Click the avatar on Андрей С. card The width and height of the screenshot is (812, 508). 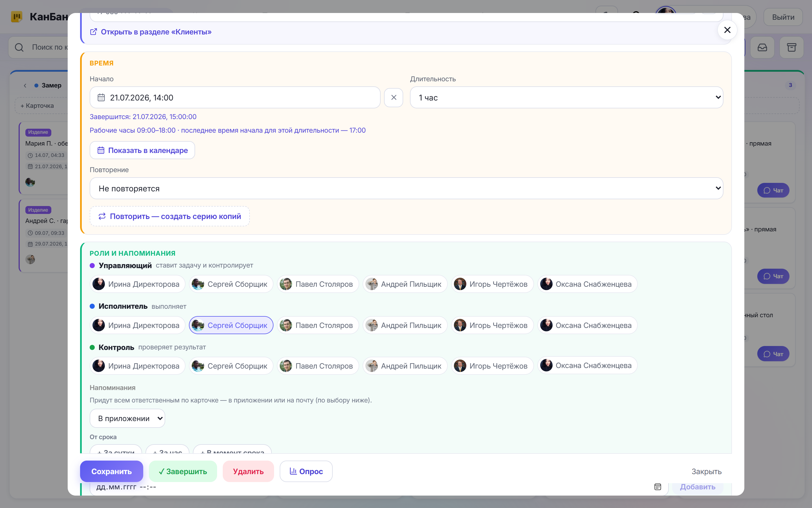tap(30, 259)
